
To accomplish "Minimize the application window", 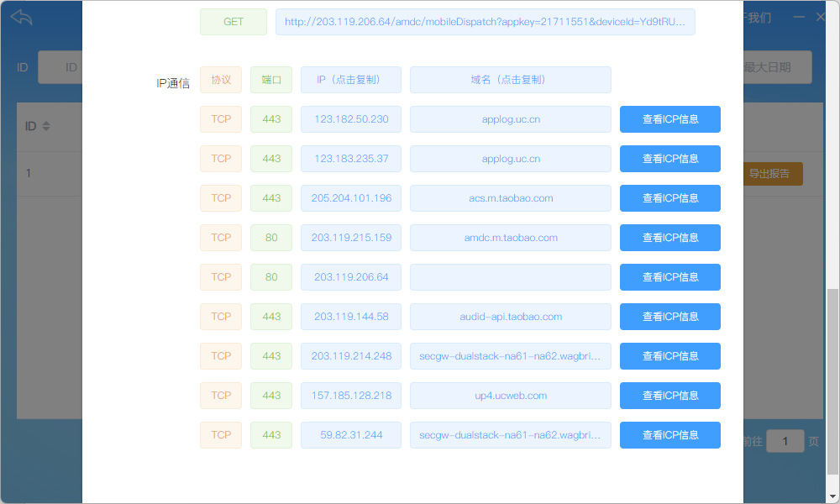I will tap(799, 17).
